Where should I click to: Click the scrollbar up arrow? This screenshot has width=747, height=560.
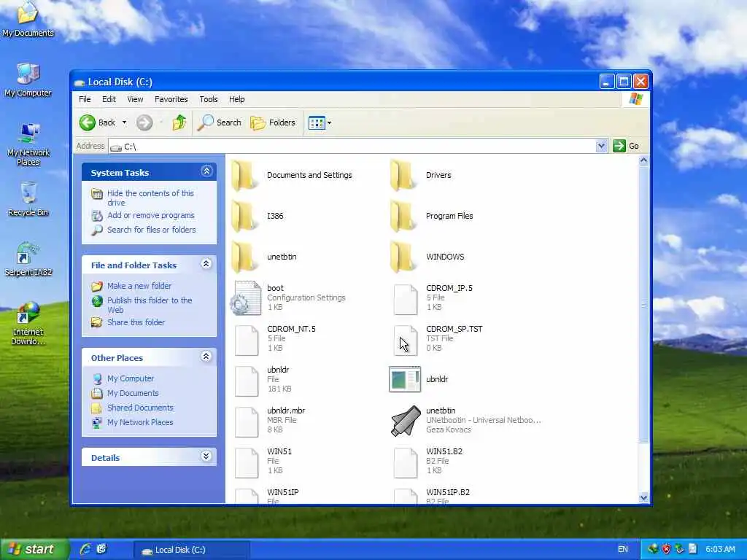click(643, 160)
